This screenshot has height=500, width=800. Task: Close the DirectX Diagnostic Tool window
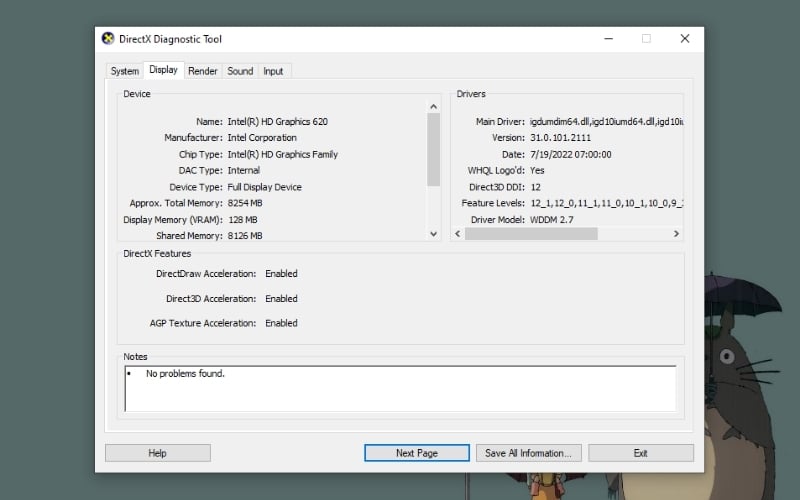click(x=685, y=39)
